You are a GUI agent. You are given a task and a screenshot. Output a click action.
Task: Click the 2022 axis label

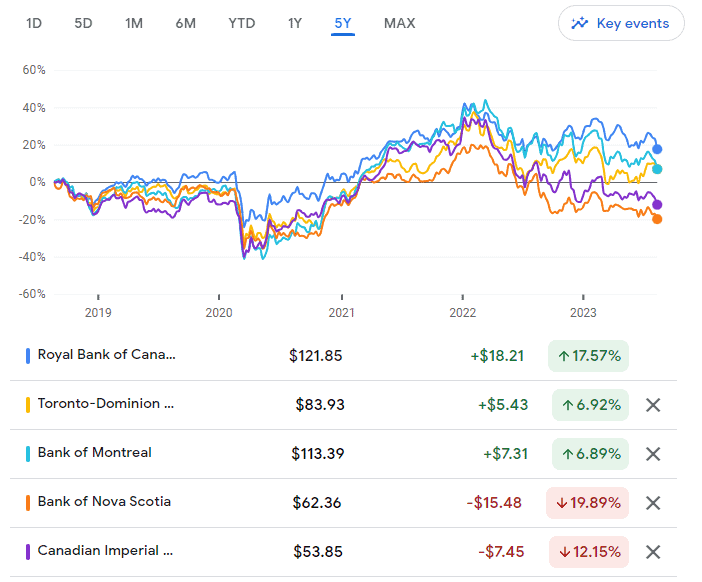click(x=462, y=312)
